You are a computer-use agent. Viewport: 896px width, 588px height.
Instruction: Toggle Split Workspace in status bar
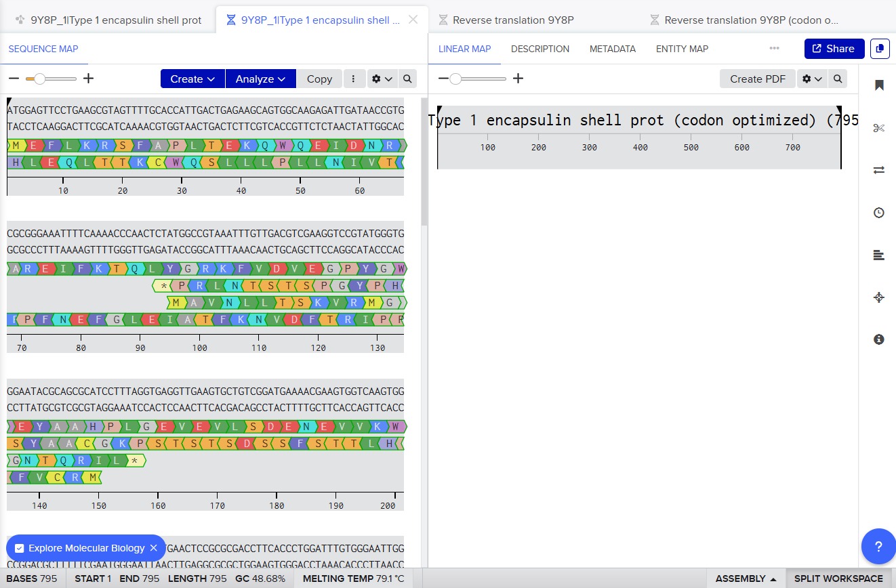838,579
